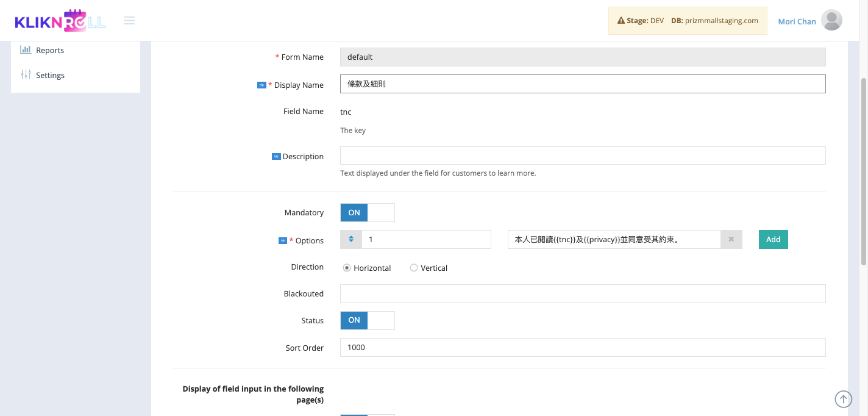Remove the option with the x button
Screen dimensions: 868x416
pyautogui.click(x=731, y=239)
